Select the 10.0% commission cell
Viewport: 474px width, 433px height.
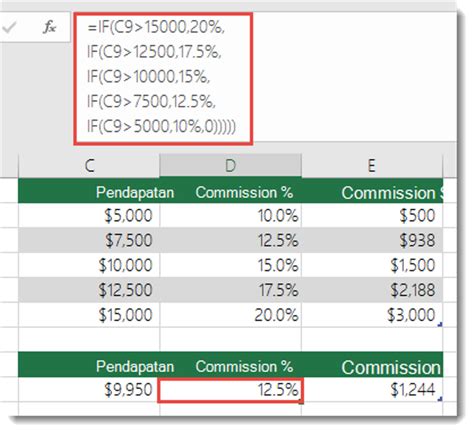click(x=231, y=215)
